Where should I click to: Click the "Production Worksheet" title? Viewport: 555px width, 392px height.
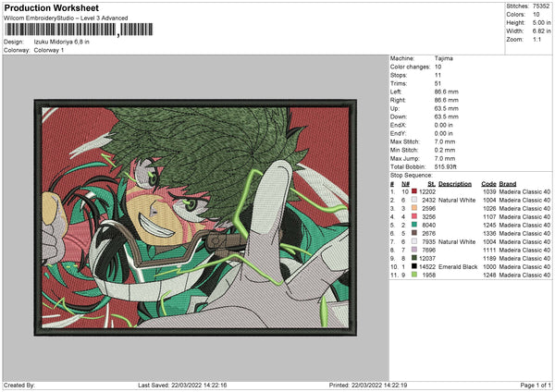[x=51, y=7]
